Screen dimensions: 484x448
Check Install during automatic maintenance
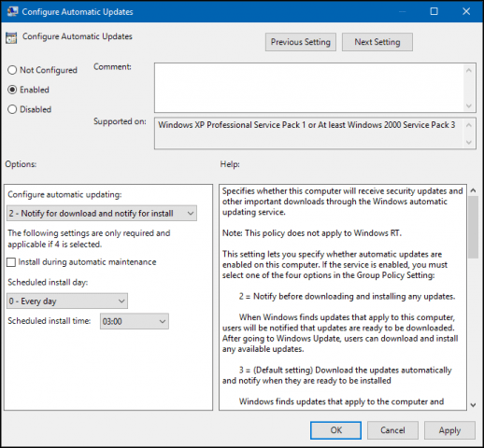point(11,262)
